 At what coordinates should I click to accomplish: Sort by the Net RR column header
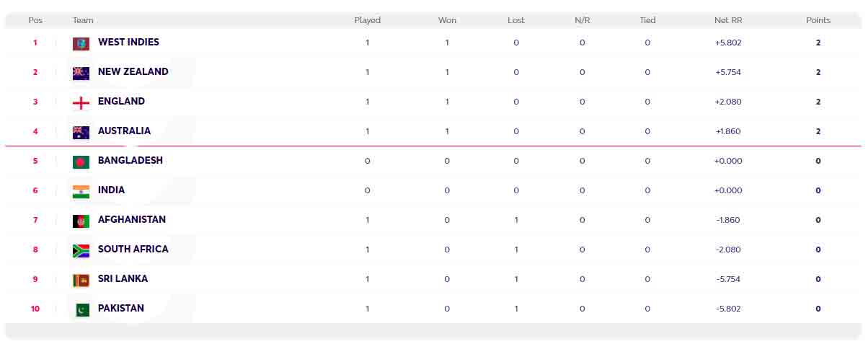click(x=727, y=20)
